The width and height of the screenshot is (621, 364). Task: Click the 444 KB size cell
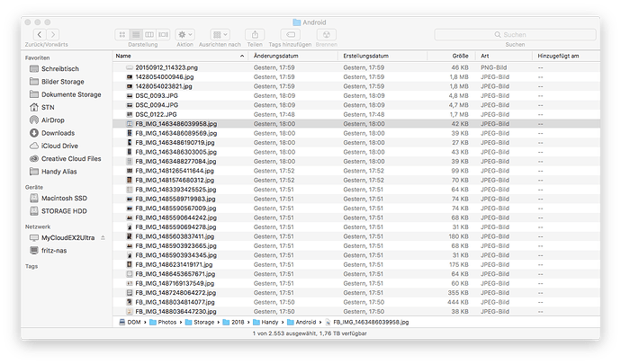458,302
